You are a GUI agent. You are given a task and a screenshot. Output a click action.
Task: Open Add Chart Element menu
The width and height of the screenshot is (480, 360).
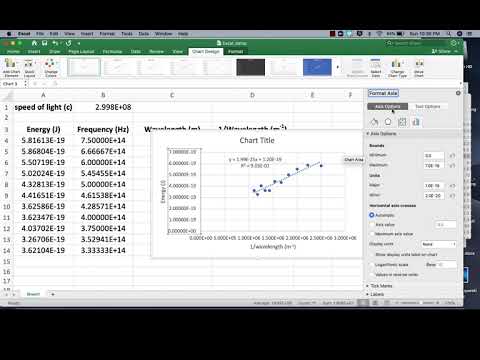[11, 68]
